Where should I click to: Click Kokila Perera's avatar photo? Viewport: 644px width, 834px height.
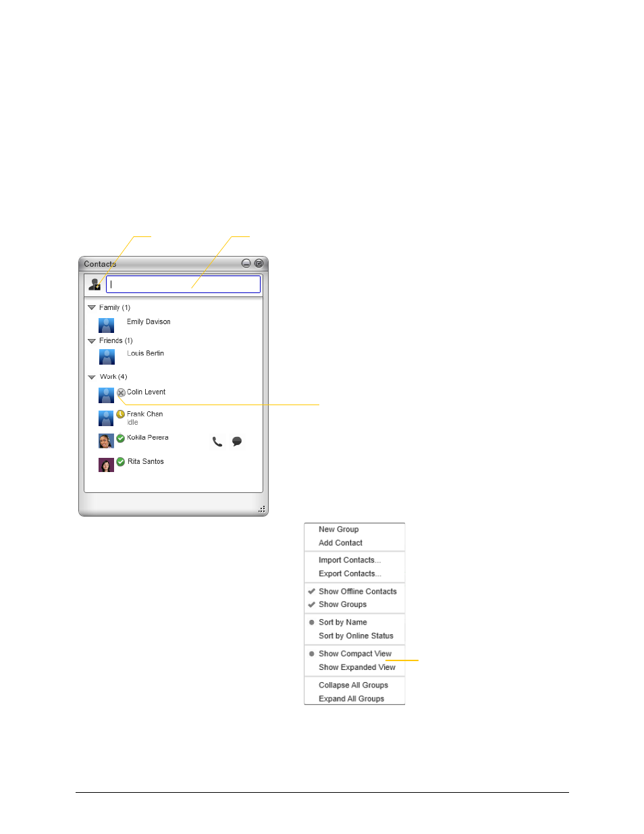[106, 441]
